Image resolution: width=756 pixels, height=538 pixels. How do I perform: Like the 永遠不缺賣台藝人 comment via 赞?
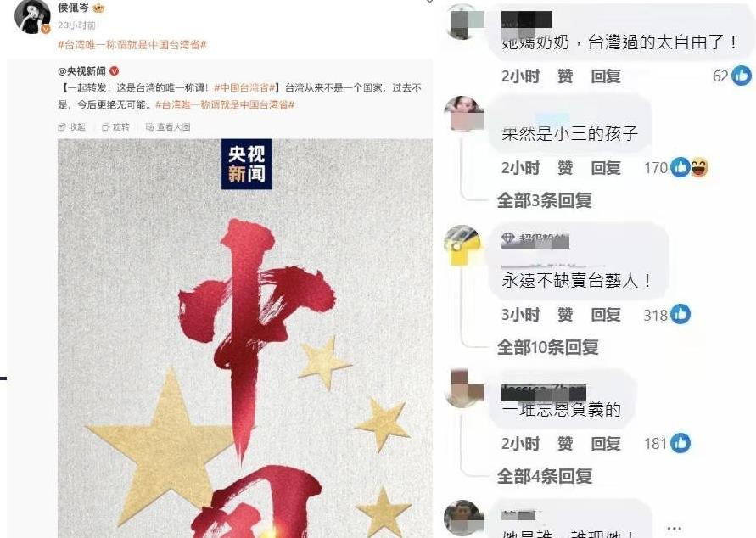[565, 315]
